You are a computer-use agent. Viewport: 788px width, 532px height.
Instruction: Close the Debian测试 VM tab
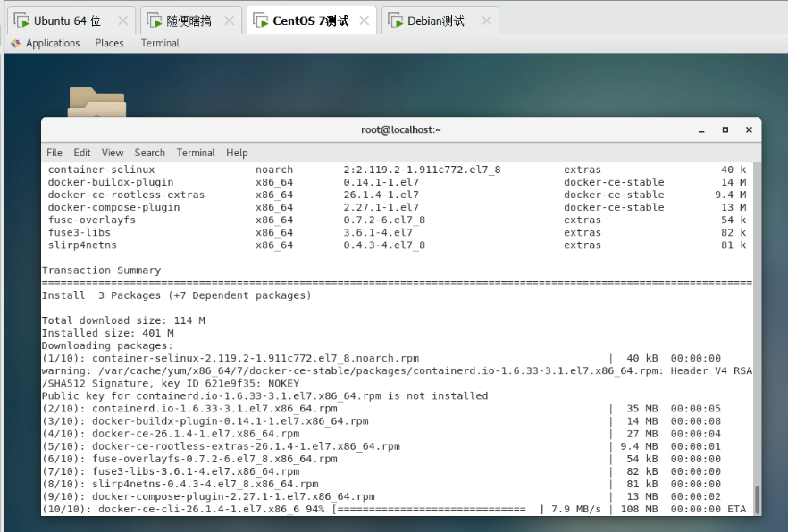486,21
